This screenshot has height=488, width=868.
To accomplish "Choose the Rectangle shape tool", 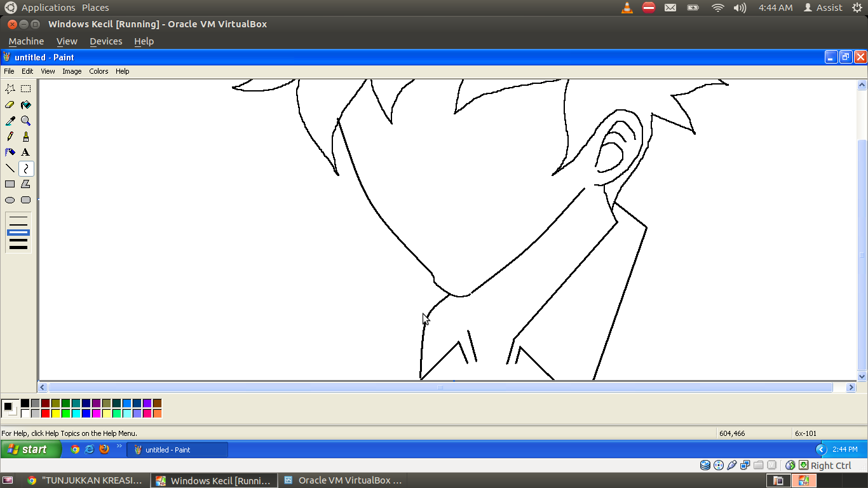I will (10, 184).
